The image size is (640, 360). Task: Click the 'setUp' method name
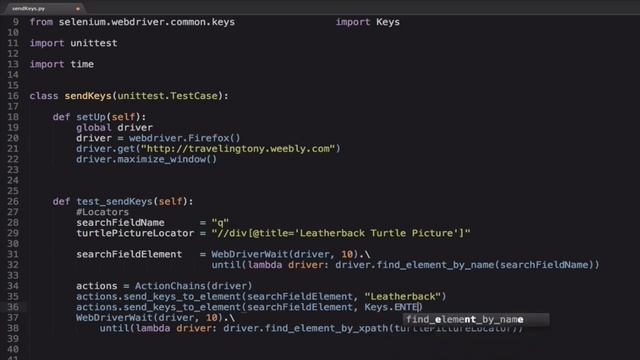pyautogui.click(x=91, y=117)
